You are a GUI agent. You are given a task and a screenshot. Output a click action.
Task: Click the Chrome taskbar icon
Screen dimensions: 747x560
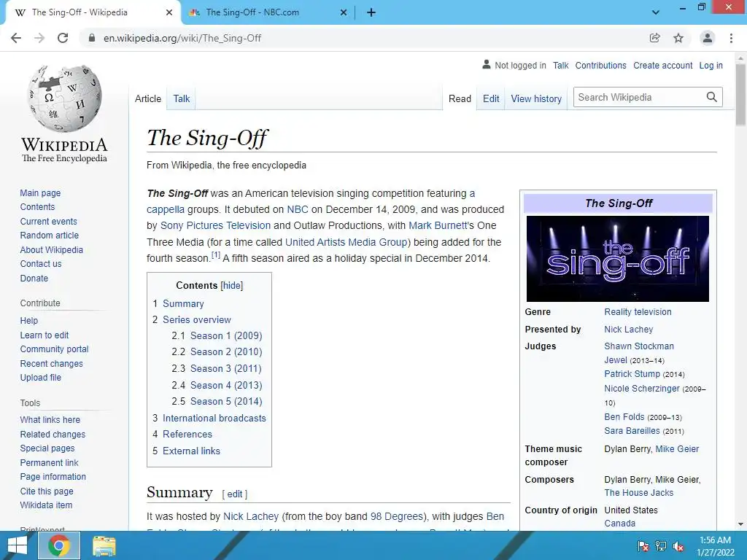tap(59, 545)
